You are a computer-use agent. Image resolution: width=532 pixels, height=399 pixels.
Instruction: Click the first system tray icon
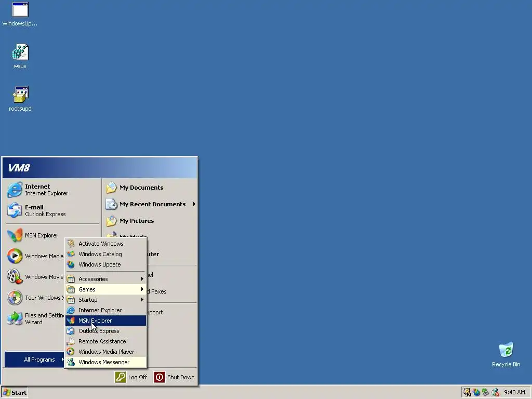tap(467, 393)
